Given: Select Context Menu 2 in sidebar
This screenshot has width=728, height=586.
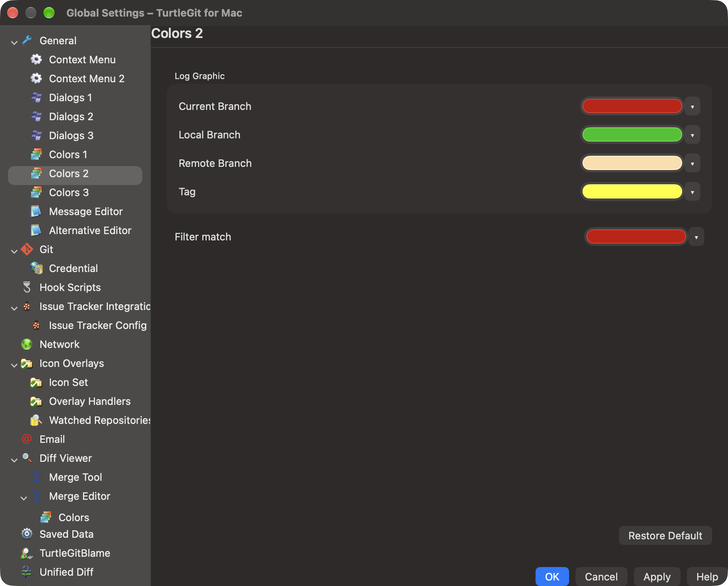Looking at the screenshot, I should pos(75,79).
